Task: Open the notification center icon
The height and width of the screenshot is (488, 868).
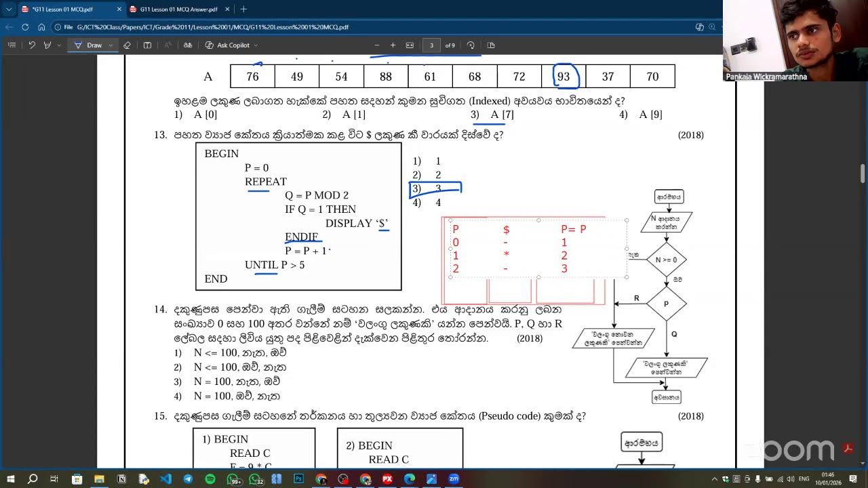Action: click(x=853, y=479)
